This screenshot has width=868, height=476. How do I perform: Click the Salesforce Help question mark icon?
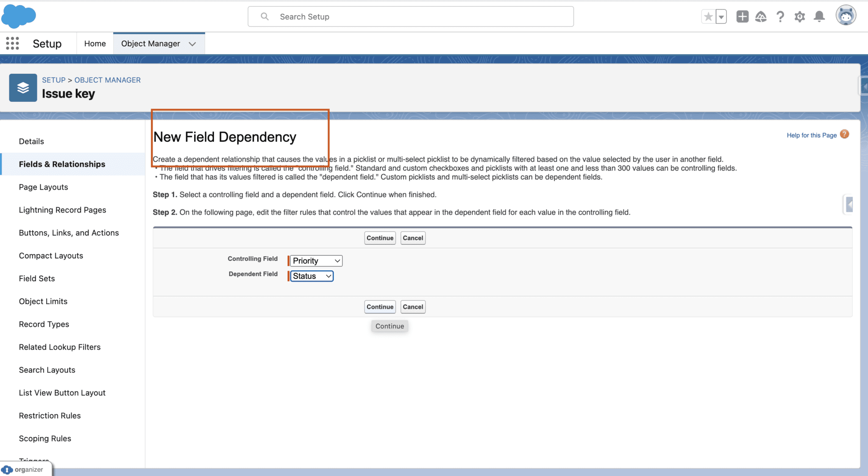[x=780, y=17]
